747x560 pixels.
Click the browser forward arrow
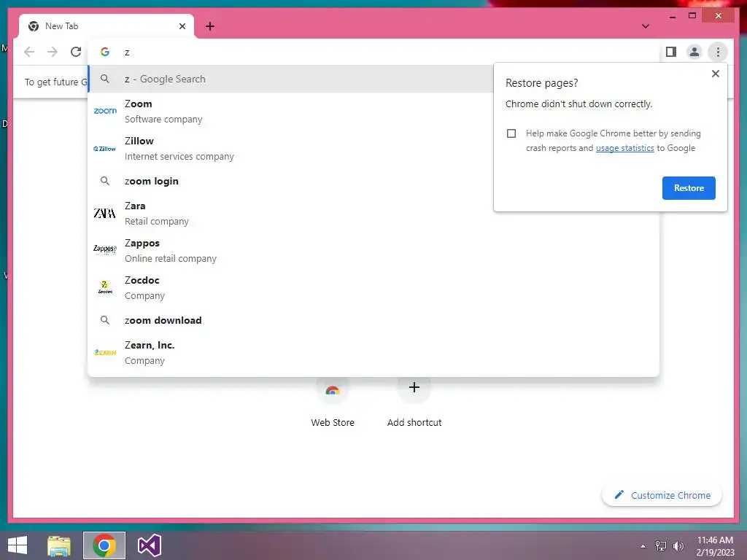[x=53, y=52]
